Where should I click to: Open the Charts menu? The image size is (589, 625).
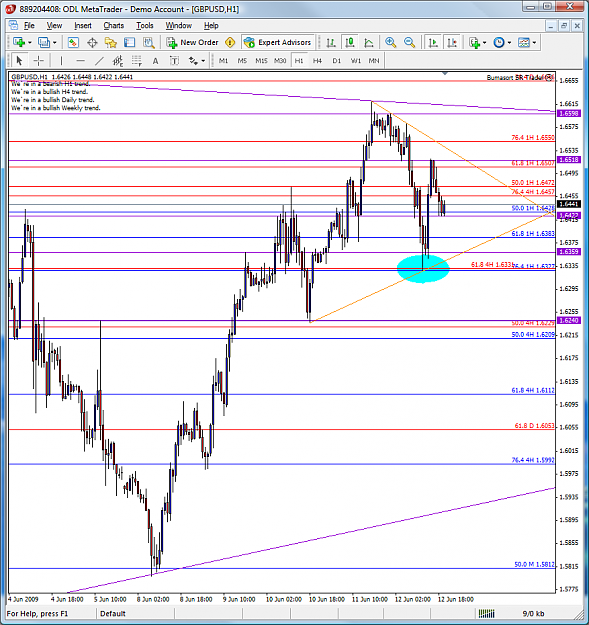click(x=114, y=26)
